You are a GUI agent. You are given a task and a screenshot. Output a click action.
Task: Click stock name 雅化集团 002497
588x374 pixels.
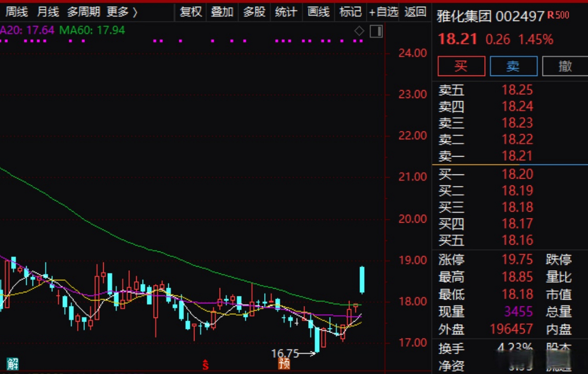[x=490, y=16]
